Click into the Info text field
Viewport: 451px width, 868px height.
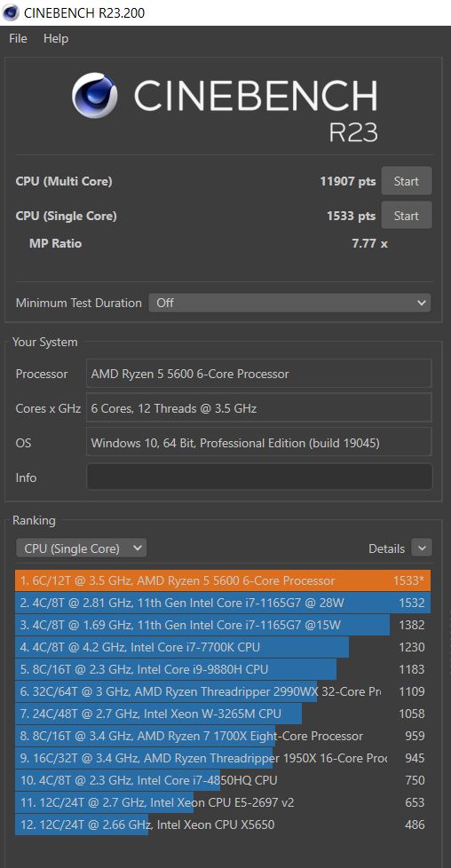point(258,477)
